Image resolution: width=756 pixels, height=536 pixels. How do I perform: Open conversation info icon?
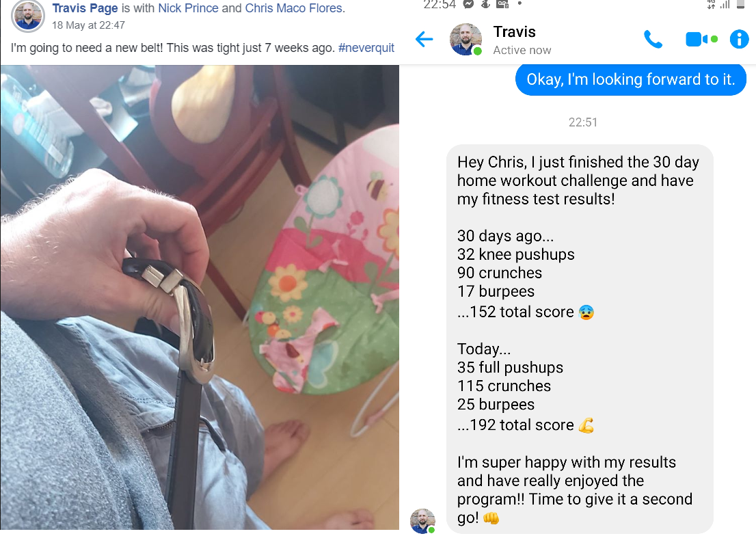pos(739,39)
